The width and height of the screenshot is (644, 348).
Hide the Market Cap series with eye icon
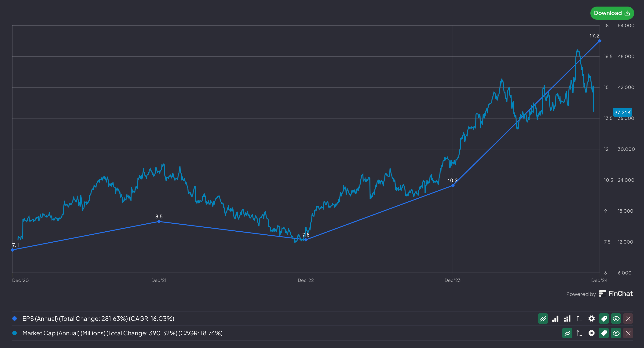pyautogui.click(x=616, y=333)
